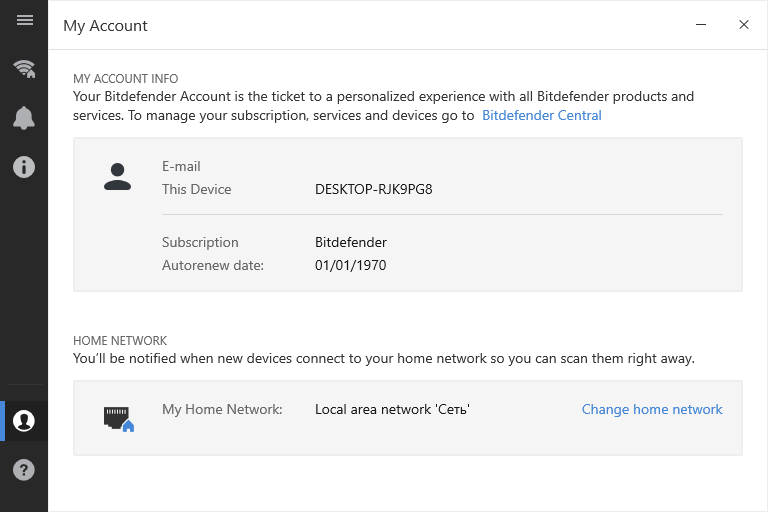The width and height of the screenshot is (768, 512).
Task: Click the autorenew date 01/01/1970
Action: (350, 266)
